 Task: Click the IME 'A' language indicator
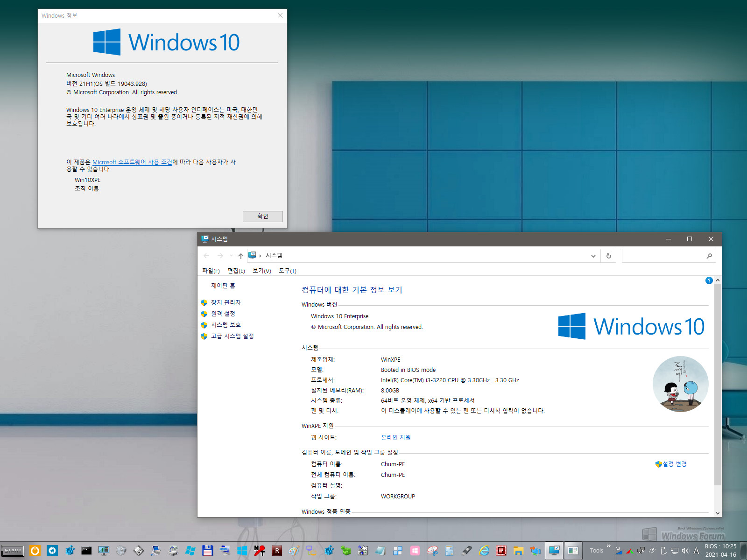point(696,551)
